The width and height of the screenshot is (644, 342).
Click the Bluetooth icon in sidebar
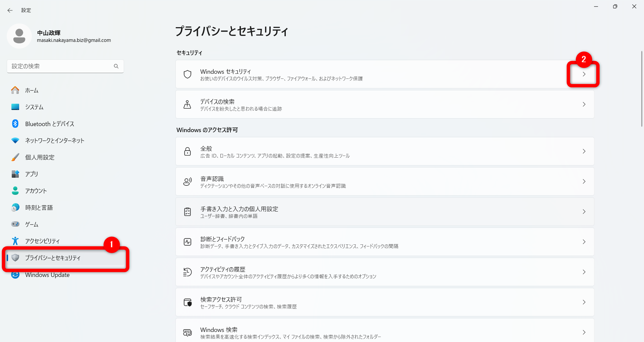(15, 124)
